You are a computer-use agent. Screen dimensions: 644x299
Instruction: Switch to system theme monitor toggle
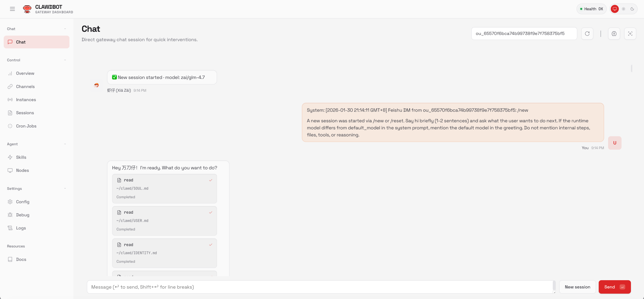[614, 9]
